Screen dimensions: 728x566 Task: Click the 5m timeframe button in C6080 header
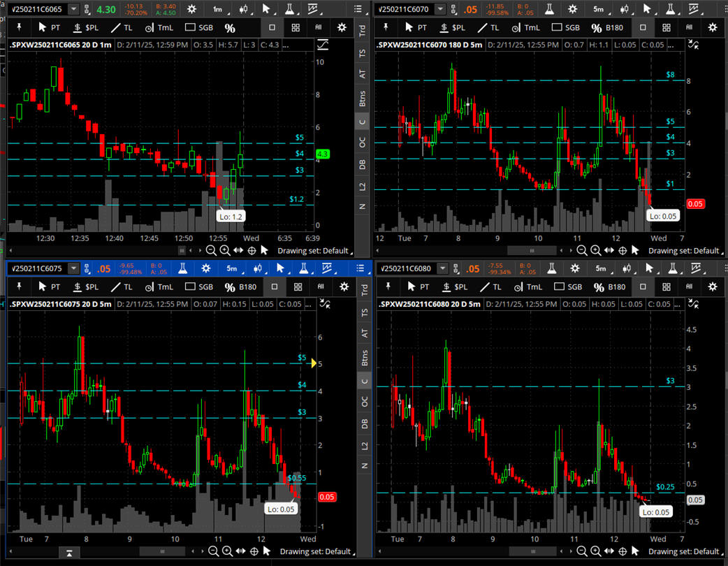[x=601, y=268]
